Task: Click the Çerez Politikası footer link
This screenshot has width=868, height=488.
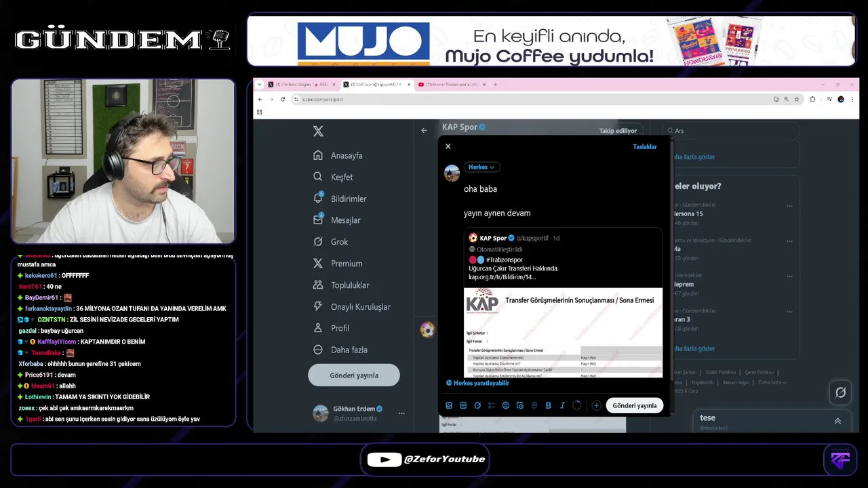Action: [x=759, y=372]
